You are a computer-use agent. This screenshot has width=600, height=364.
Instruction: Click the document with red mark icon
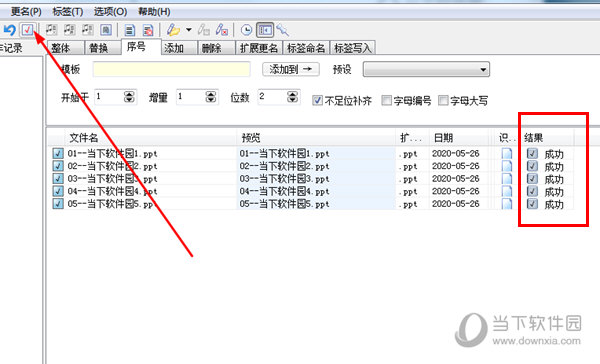[x=148, y=30]
